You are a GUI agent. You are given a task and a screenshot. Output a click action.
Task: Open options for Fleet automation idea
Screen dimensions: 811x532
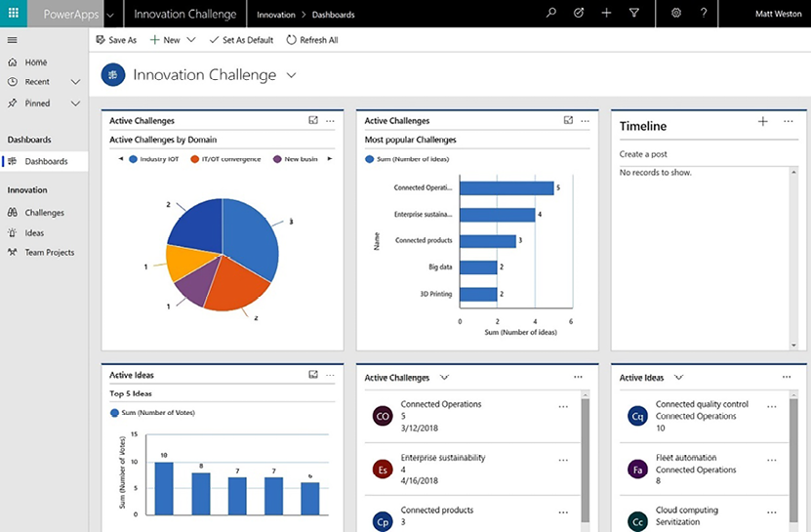click(772, 460)
